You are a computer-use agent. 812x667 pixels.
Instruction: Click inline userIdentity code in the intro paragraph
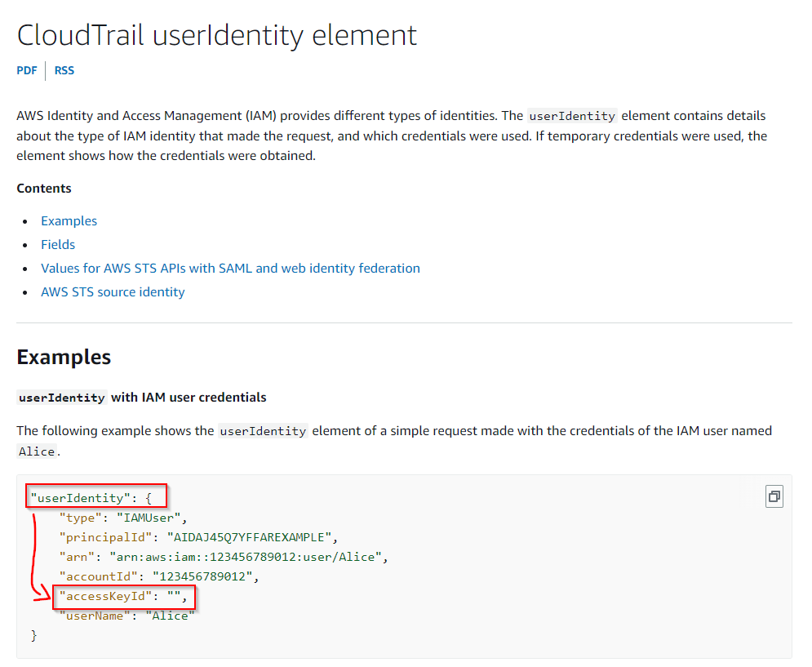571,116
